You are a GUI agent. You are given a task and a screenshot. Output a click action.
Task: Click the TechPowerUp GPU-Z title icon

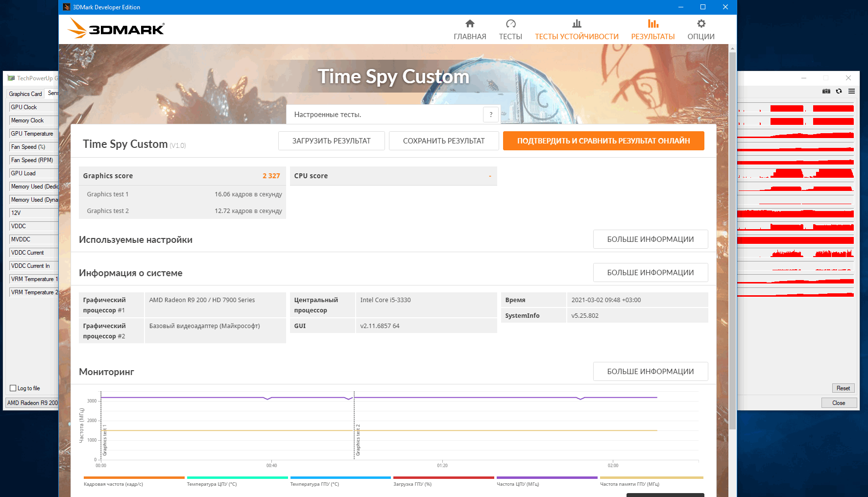pos(11,78)
